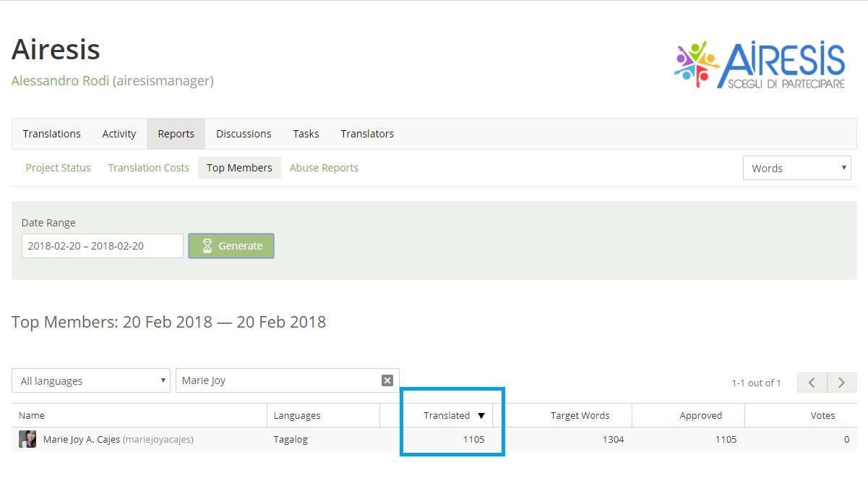
Task: Go to the previous results page
Action: coord(812,383)
